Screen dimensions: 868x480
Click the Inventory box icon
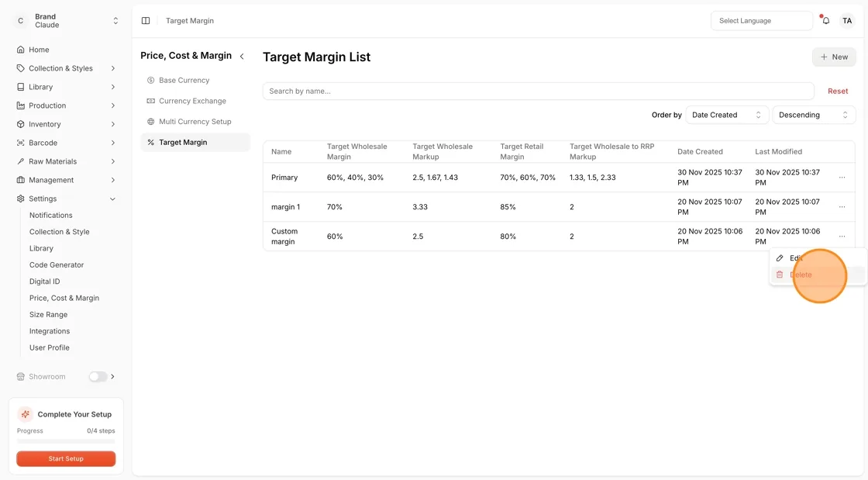(x=20, y=124)
